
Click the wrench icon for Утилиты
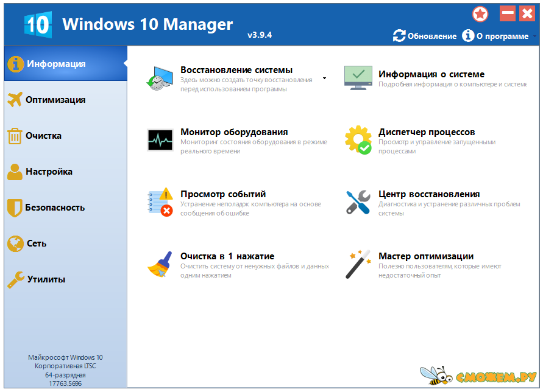click(x=16, y=279)
